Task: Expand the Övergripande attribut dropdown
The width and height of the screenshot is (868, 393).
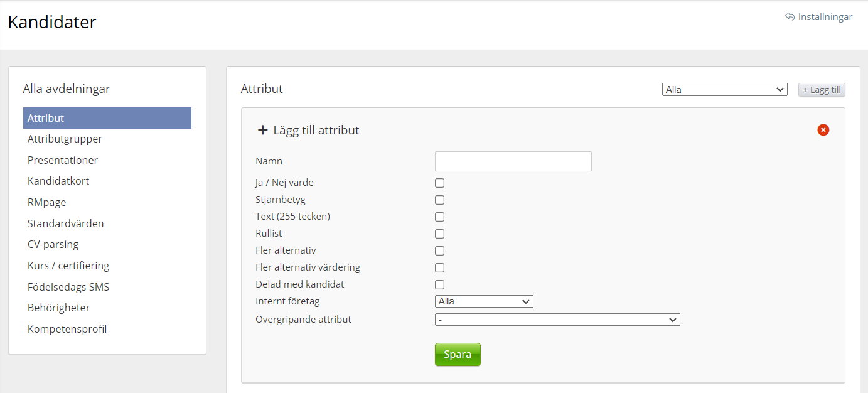Action: 557,320
